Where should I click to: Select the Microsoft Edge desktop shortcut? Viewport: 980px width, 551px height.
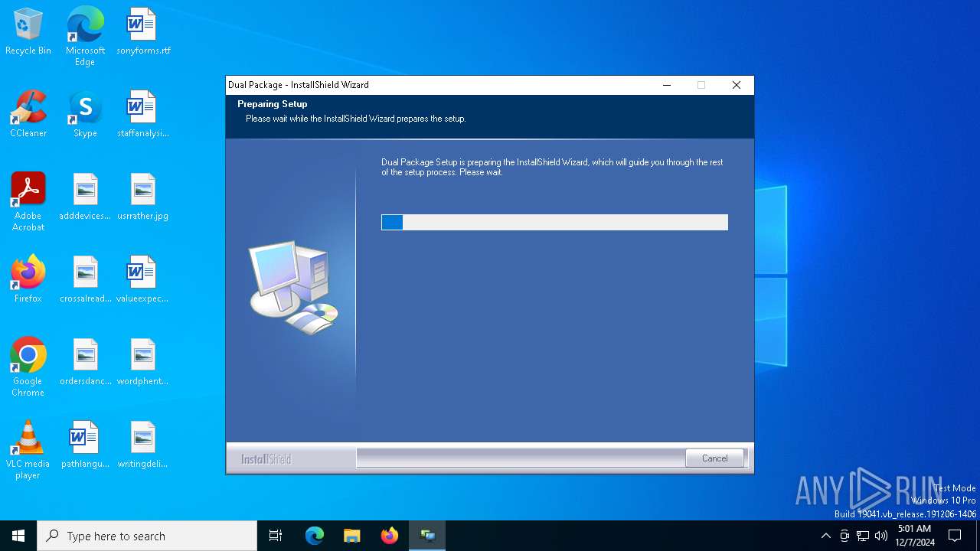coord(85,36)
